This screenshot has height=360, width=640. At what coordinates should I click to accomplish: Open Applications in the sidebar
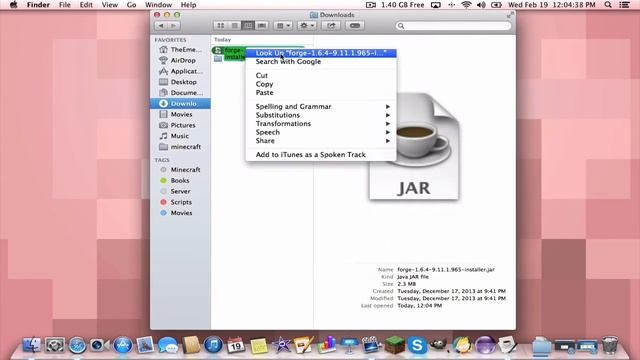[x=180, y=71]
